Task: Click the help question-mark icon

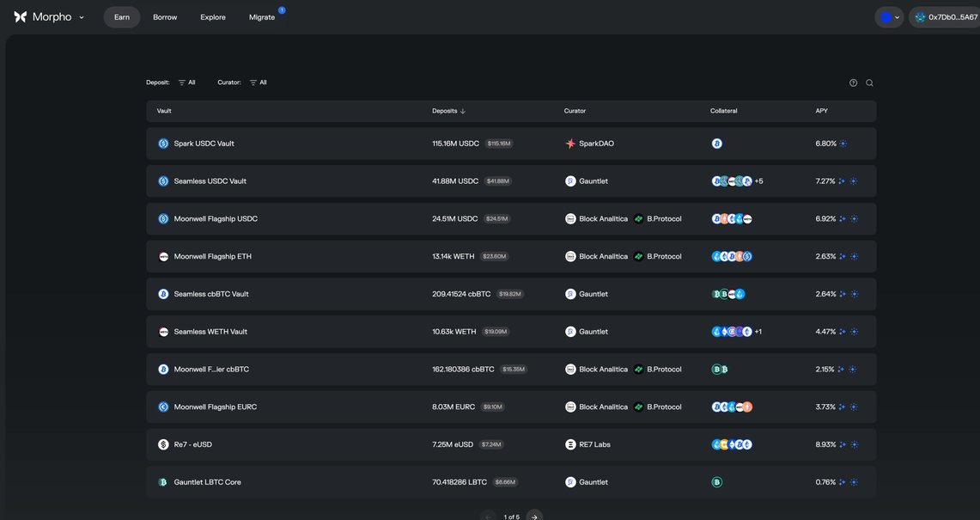Action: [x=853, y=83]
